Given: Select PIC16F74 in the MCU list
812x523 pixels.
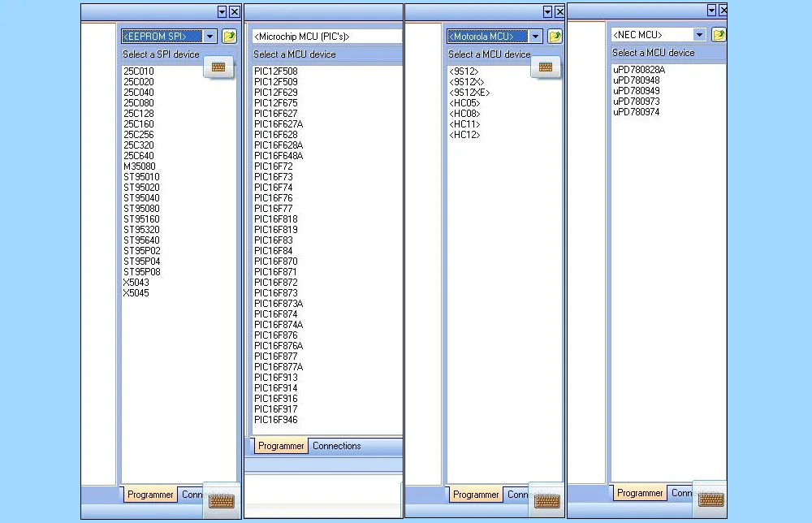Looking at the screenshot, I should [274, 188].
